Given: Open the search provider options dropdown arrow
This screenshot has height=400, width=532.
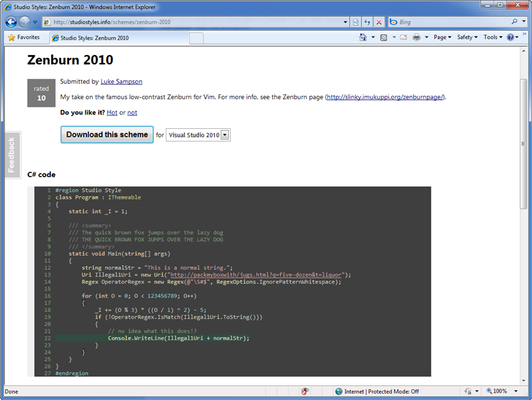Looking at the screenshot, I should [x=524, y=21].
